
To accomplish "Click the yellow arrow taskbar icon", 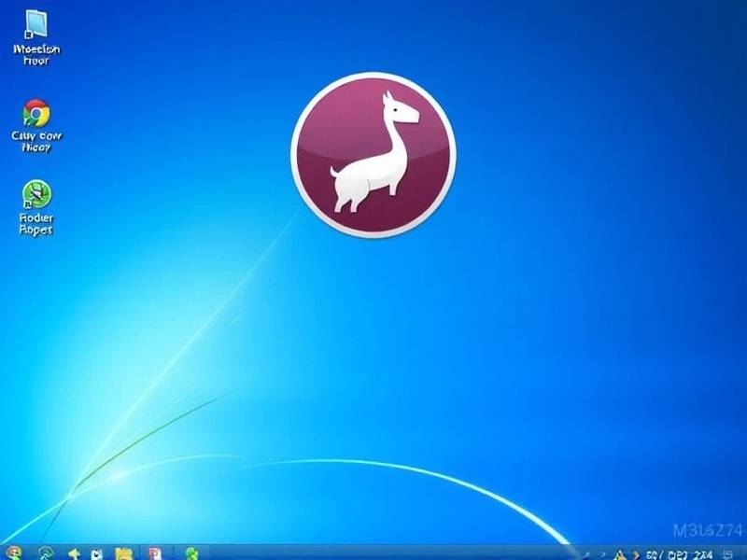I will tap(74, 553).
